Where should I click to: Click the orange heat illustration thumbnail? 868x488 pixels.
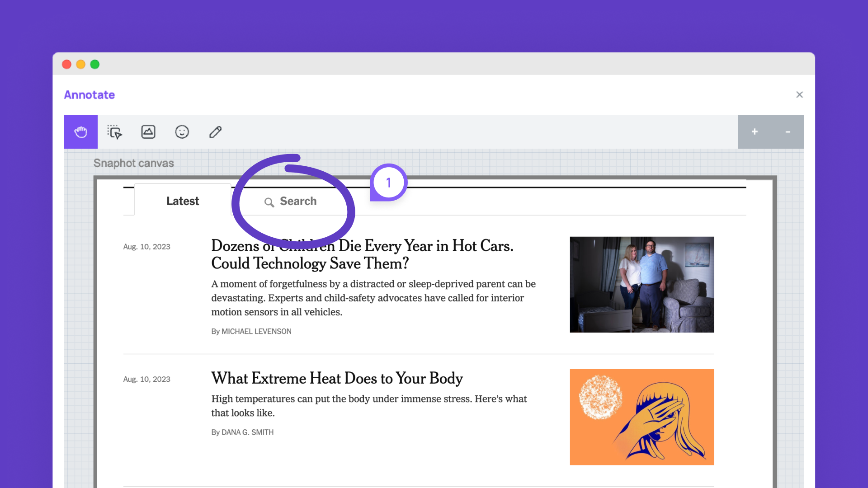point(642,417)
